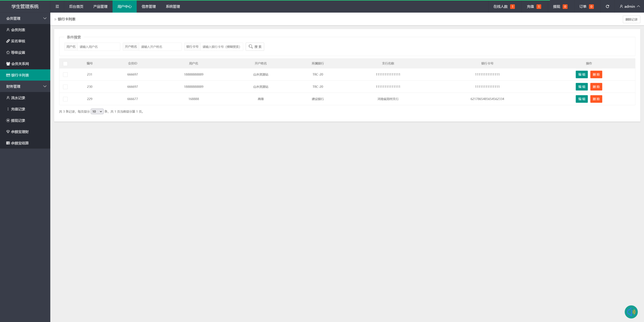This screenshot has width=644, height=322.
Task: Click the magnifier icon in search button
Action: (x=251, y=46)
